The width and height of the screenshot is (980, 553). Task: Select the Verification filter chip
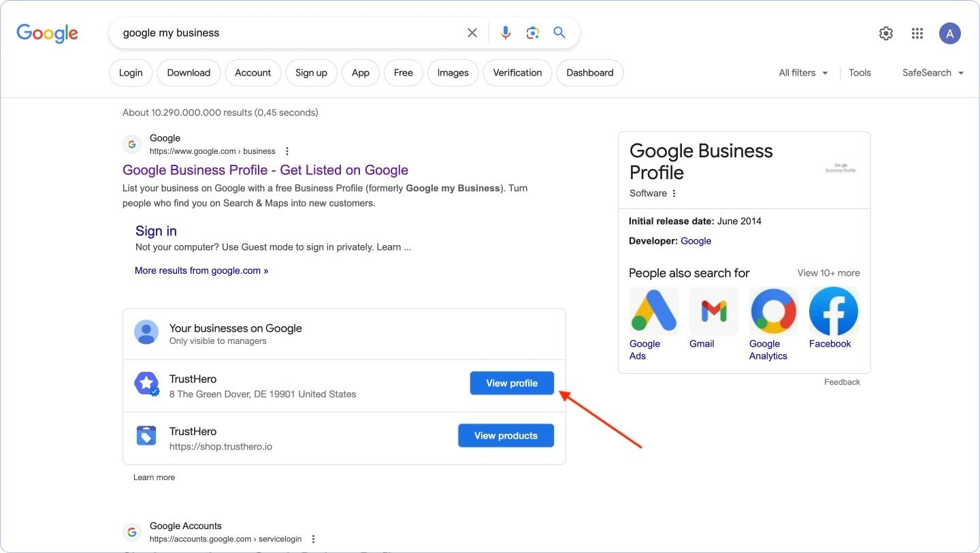coord(517,73)
